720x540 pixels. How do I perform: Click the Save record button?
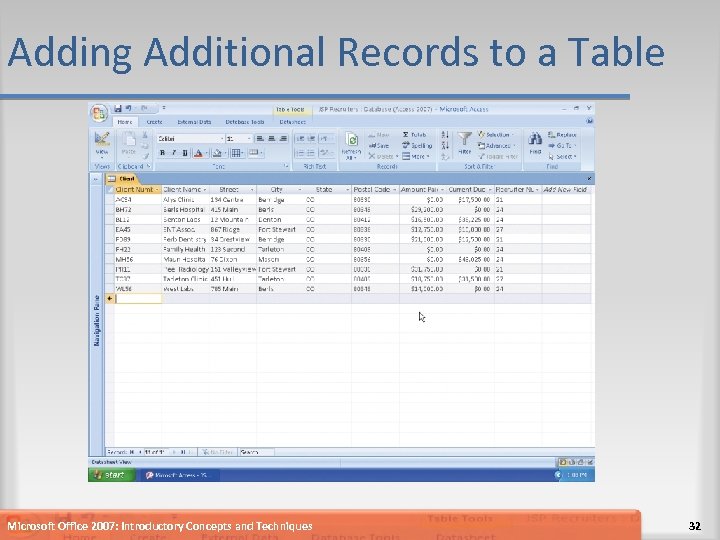[x=379, y=146]
